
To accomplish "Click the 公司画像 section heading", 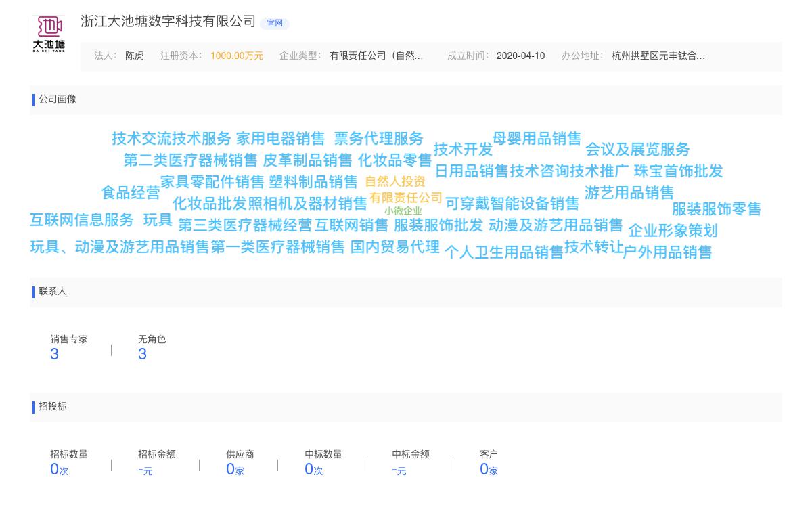I will pyautogui.click(x=58, y=99).
